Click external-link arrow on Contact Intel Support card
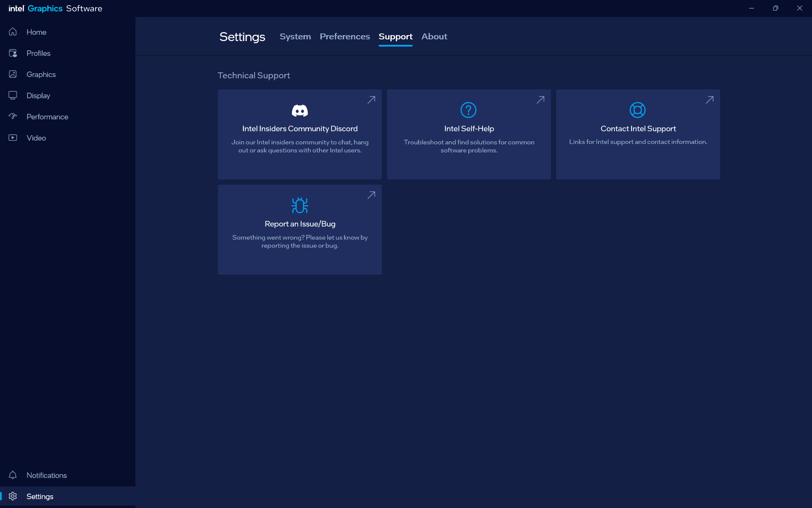812x508 pixels. tap(710, 100)
